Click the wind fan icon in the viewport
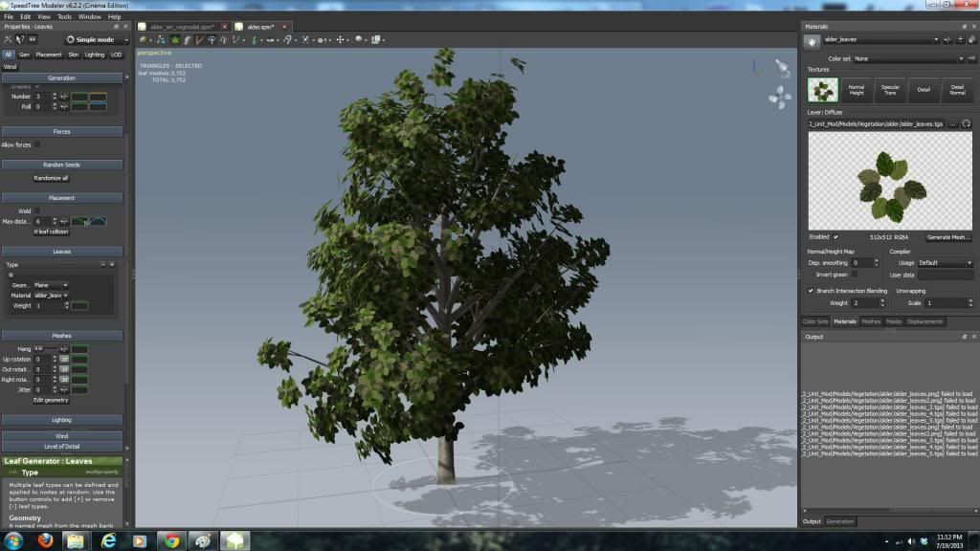The image size is (980, 551). [x=780, y=97]
